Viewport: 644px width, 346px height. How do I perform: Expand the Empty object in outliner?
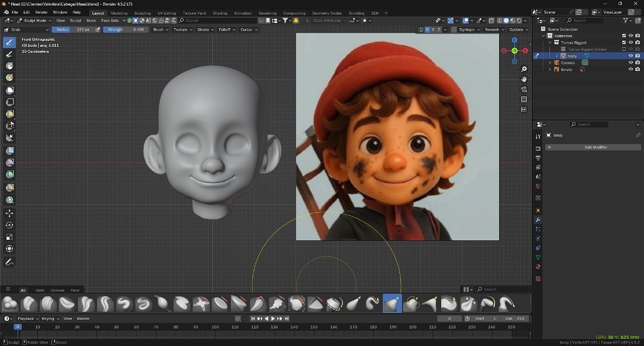click(x=550, y=69)
